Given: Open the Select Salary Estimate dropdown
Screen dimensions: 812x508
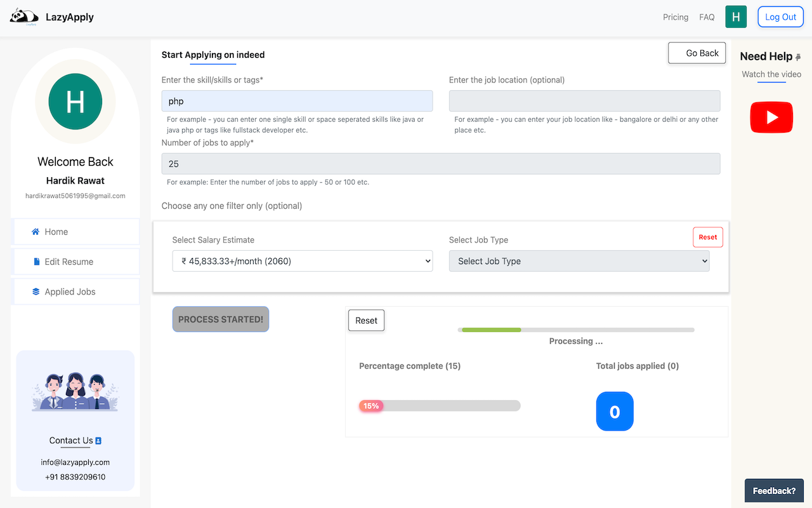Looking at the screenshot, I should (x=302, y=260).
